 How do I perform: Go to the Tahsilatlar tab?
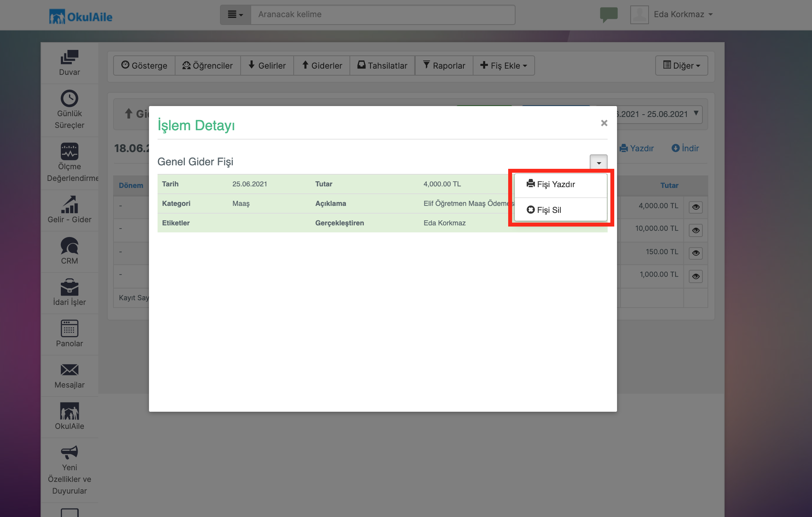click(382, 66)
